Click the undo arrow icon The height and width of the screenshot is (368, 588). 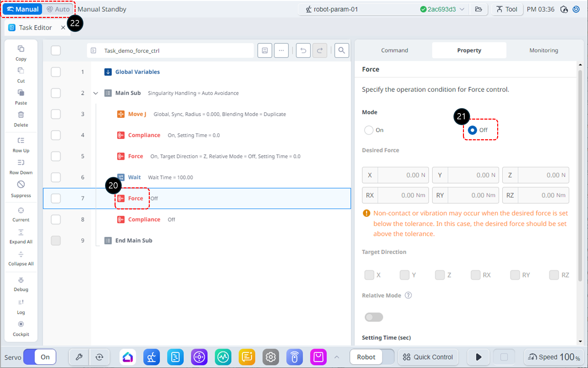pos(303,50)
